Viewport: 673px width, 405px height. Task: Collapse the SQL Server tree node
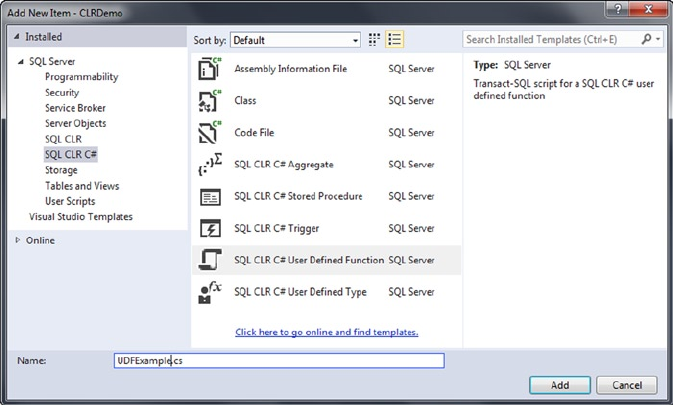tap(21, 62)
